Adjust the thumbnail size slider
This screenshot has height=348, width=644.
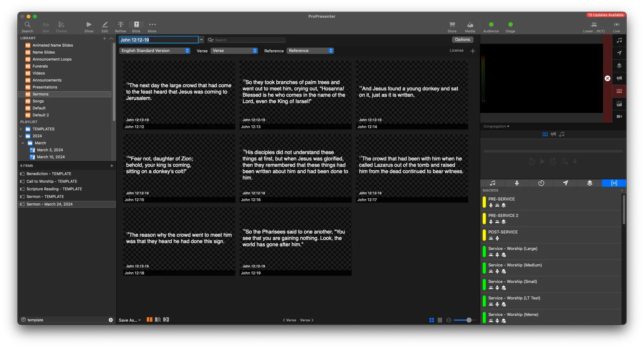click(x=469, y=320)
